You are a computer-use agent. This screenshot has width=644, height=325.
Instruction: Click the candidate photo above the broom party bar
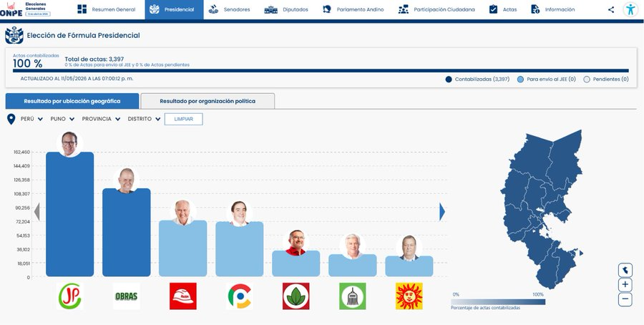352,246
